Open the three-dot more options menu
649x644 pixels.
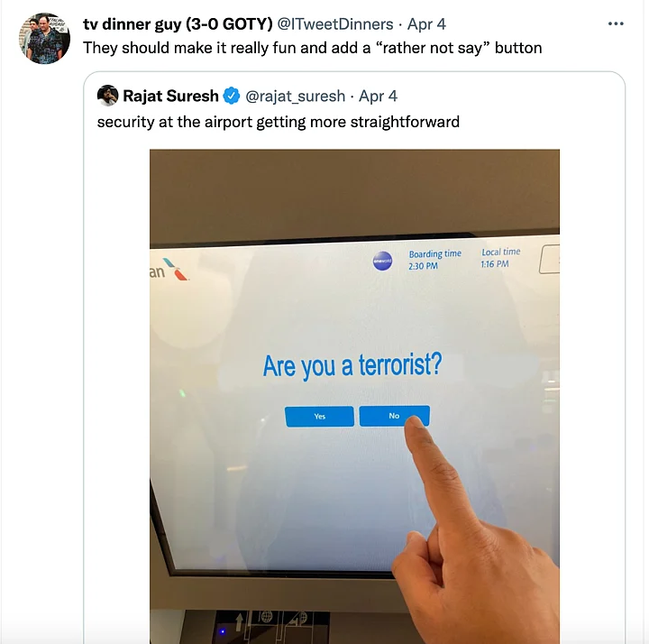616,23
